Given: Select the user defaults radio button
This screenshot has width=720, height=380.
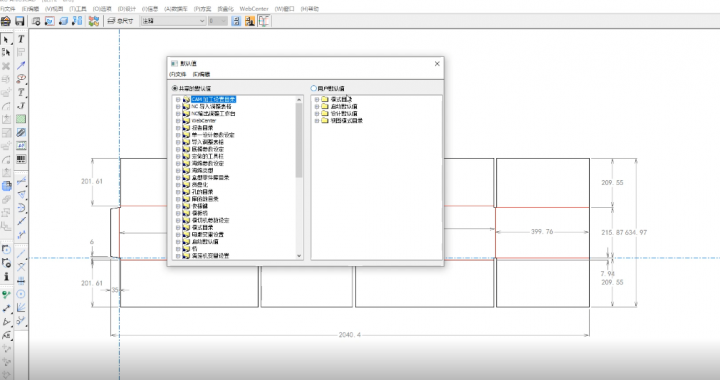Looking at the screenshot, I should tap(314, 88).
